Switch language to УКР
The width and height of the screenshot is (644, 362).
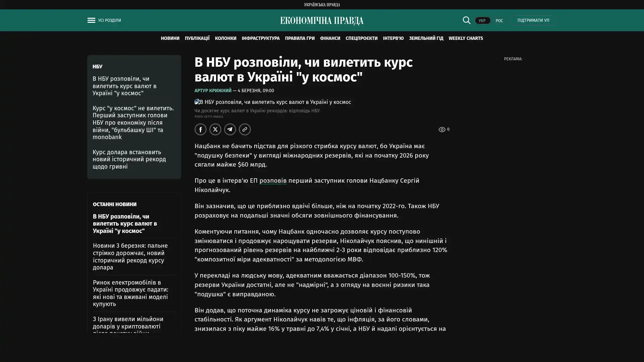click(482, 21)
